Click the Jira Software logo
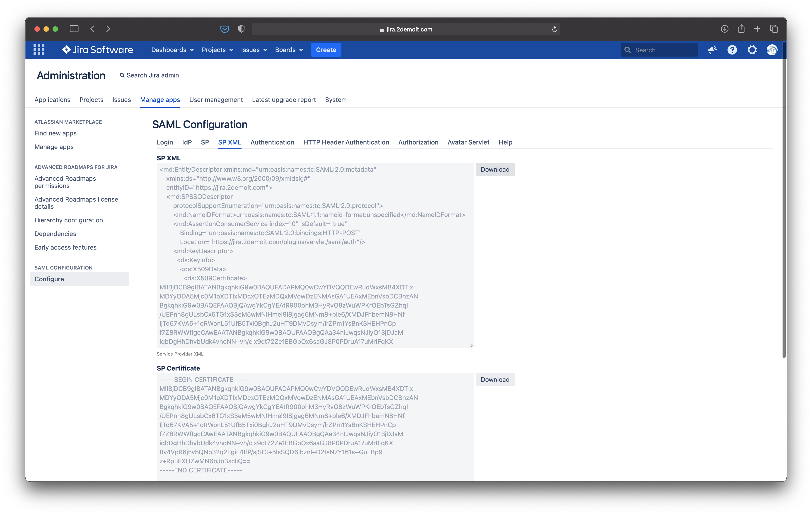The height and width of the screenshot is (515, 812). tap(97, 50)
